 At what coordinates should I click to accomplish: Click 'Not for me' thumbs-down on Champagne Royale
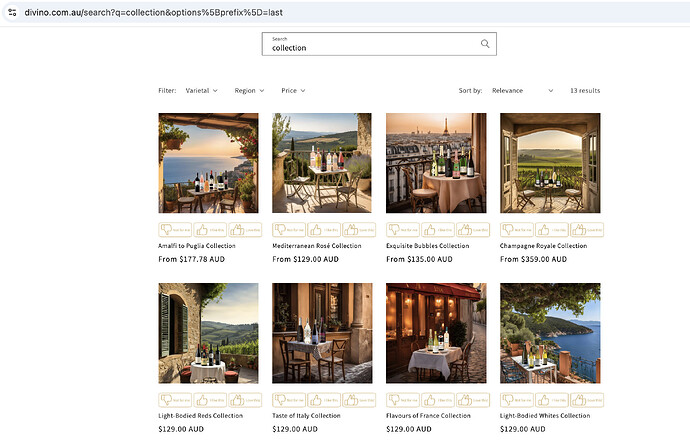516,230
